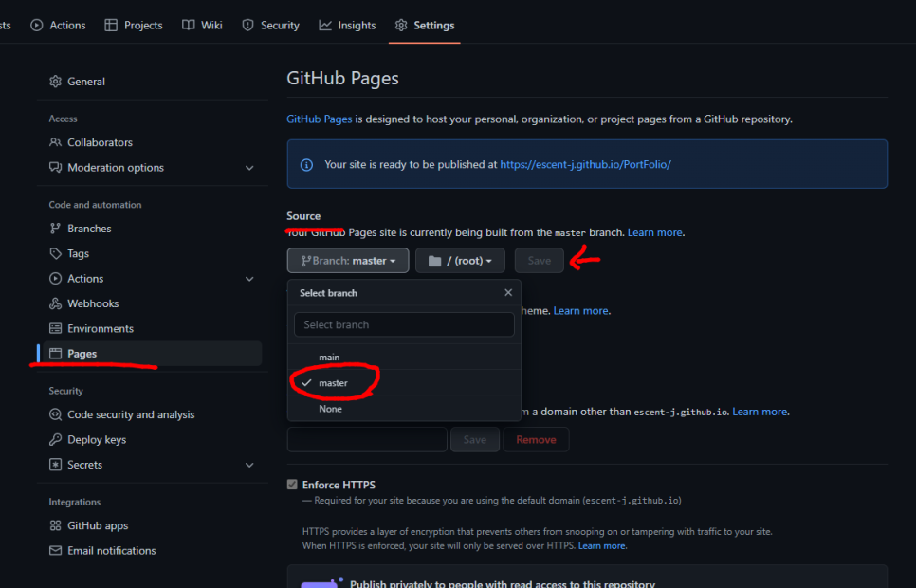This screenshot has height=588, width=916.
Task: Open Tags settings
Action: [152, 253]
